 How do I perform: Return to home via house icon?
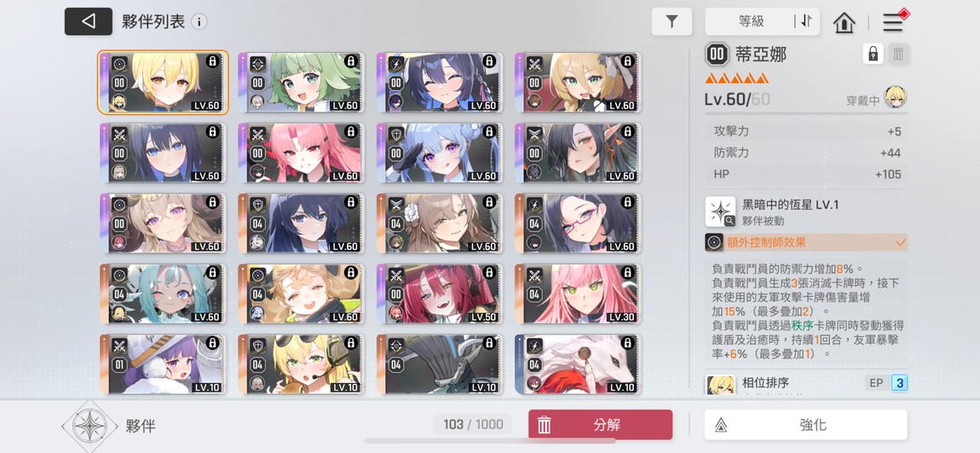click(844, 22)
